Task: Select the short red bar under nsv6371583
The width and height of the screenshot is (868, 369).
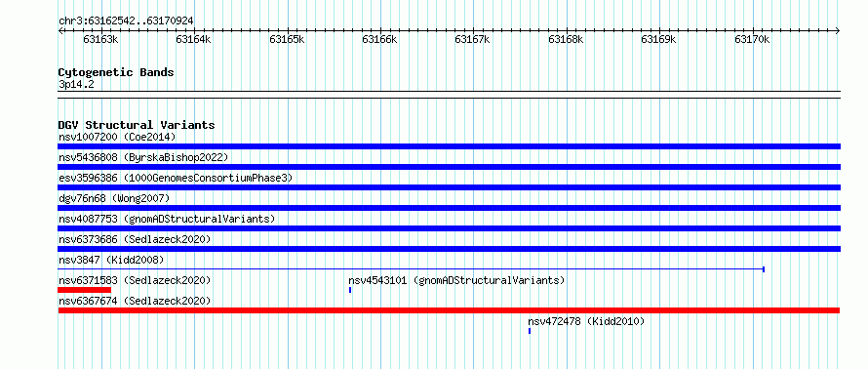Action: pos(85,290)
